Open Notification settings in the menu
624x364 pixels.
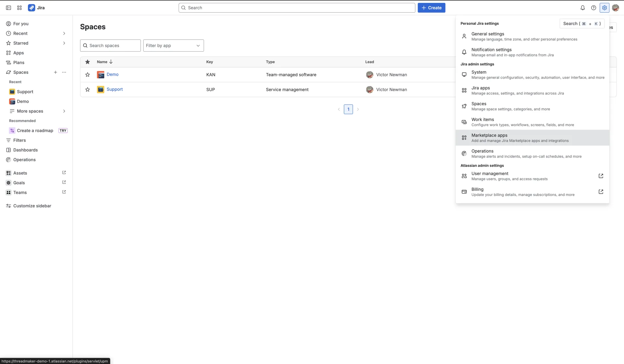coord(532,52)
